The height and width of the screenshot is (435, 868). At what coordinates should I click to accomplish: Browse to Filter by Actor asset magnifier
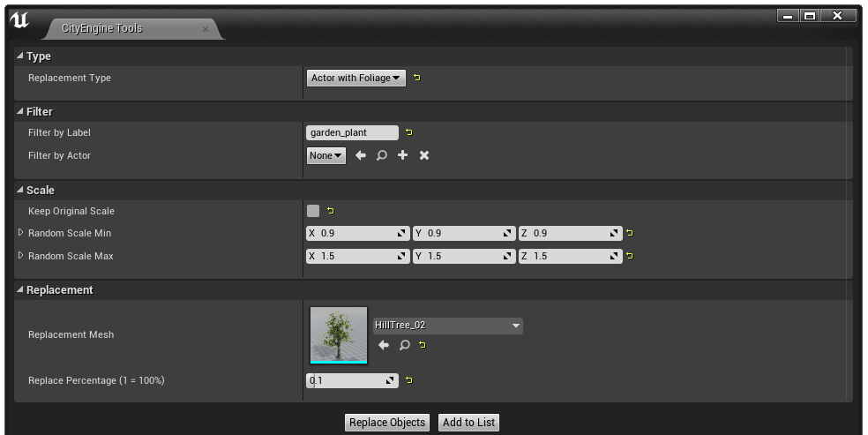click(x=381, y=155)
